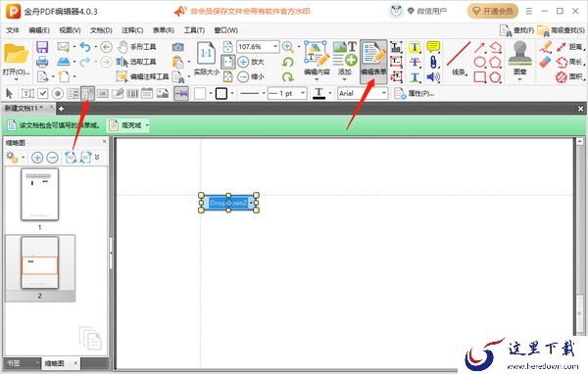Click the 属性(P)... properties button
The width and height of the screenshot is (588, 374).
click(x=414, y=93)
